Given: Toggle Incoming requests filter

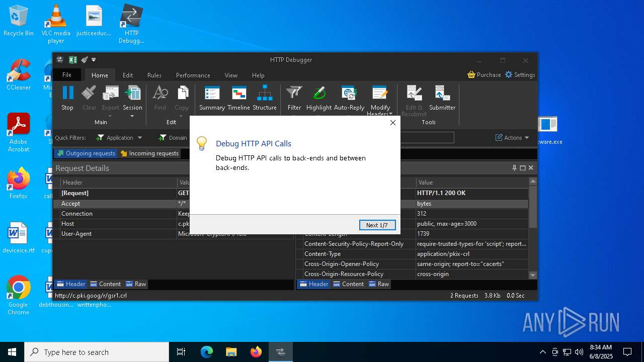Looking at the screenshot, I should coord(149,153).
